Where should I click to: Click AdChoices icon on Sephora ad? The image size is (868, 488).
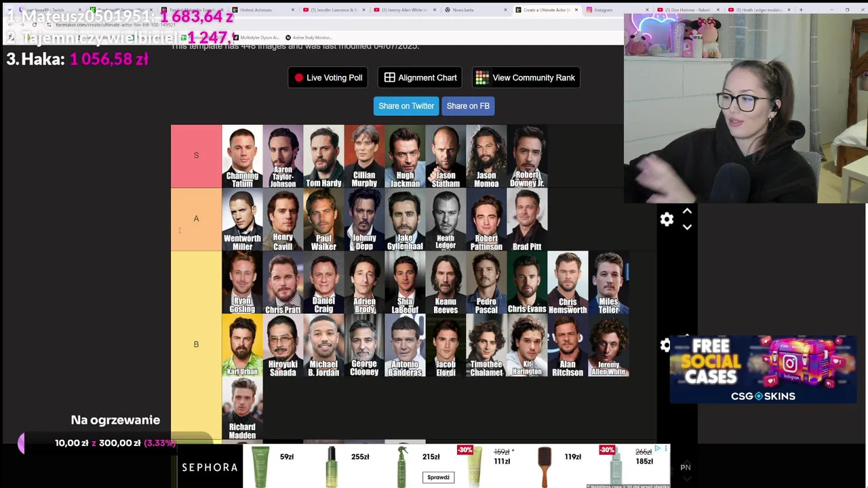tap(658, 449)
